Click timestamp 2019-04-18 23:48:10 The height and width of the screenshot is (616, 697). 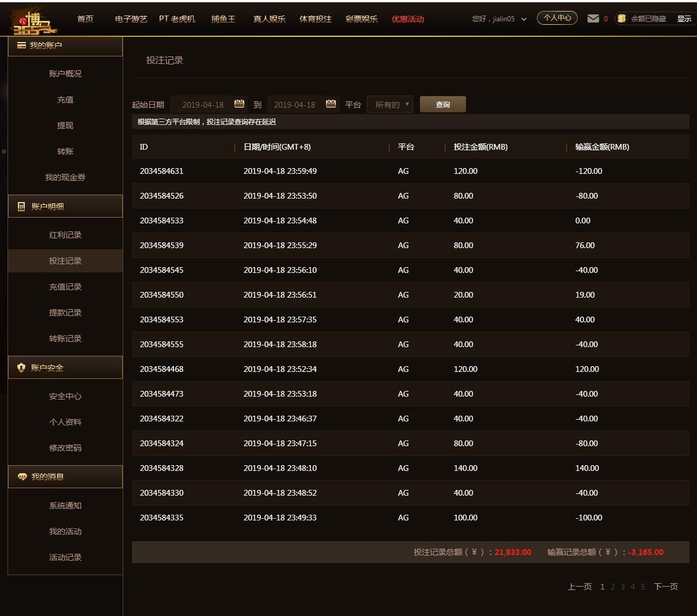280,468
